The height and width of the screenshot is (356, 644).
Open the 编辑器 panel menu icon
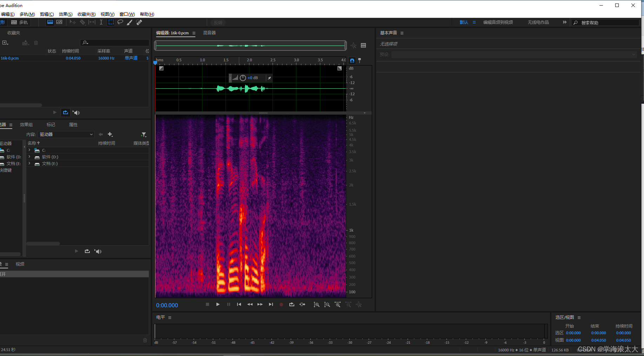(194, 33)
